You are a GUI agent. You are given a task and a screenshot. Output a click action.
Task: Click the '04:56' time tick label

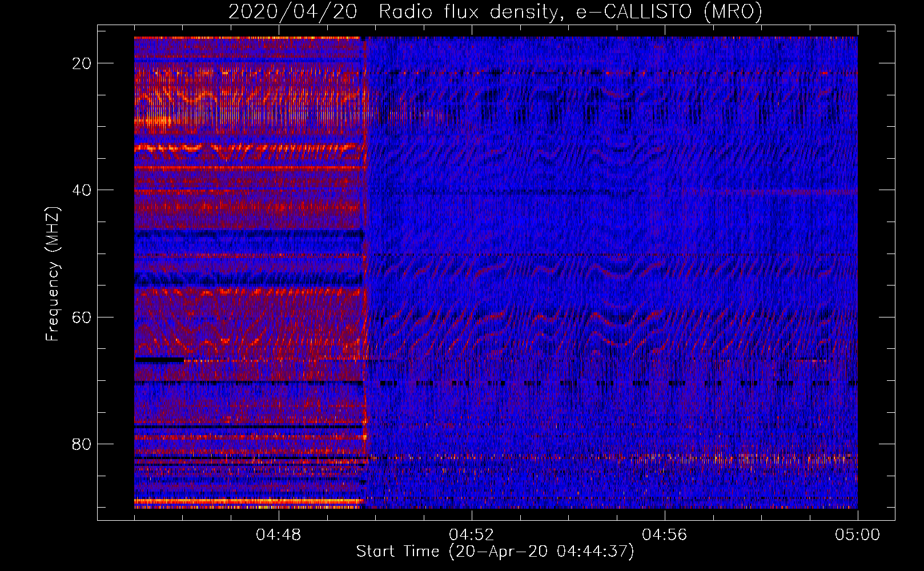[x=665, y=535]
